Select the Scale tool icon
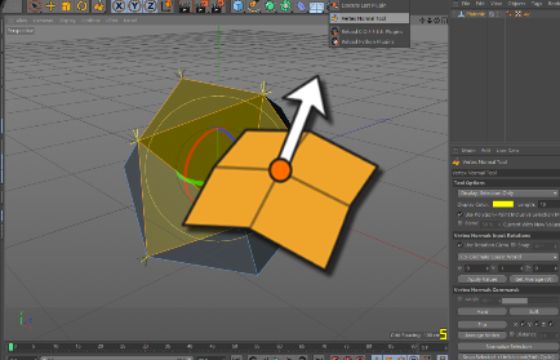The image size is (560, 360). click(x=66, y=6)
